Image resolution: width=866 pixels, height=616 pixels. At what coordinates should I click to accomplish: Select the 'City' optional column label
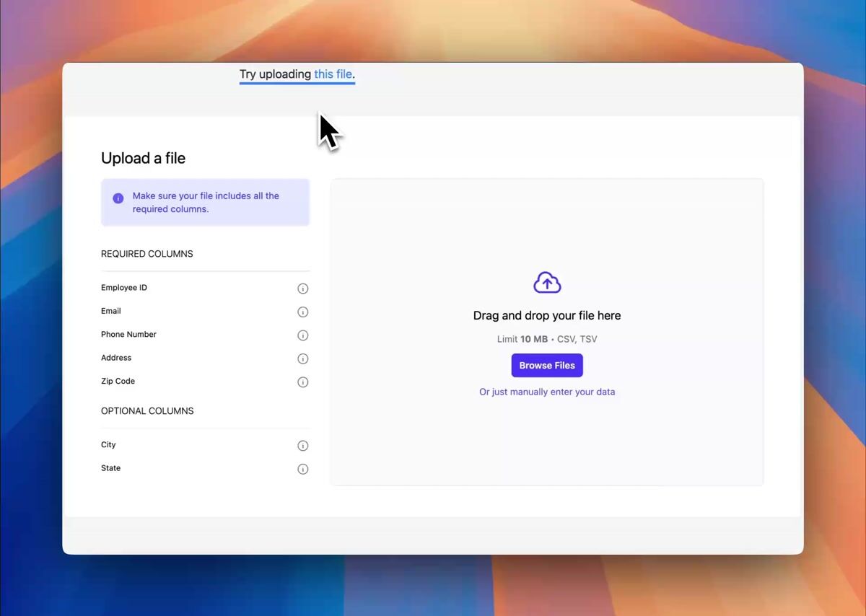pos(108,445)
